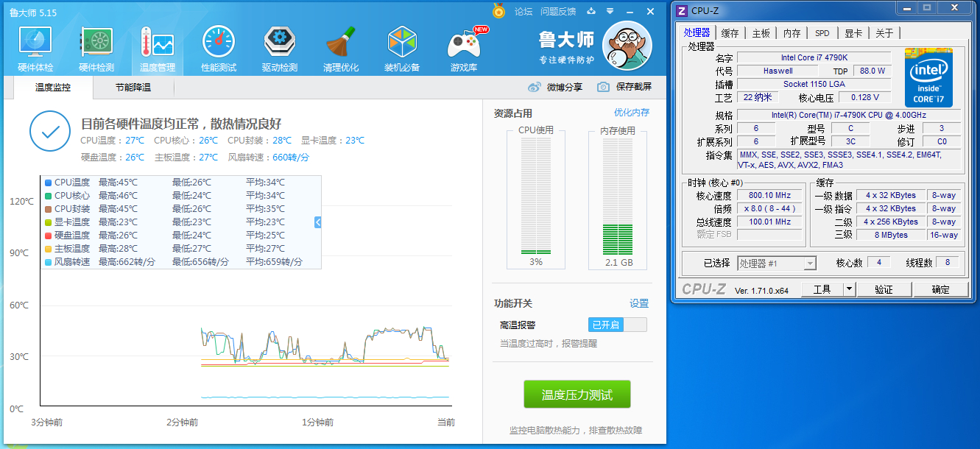The width and height of the screenshot is (980, 449).
Task: Click the 规格 CPU specification field
Action: (848, 115)
